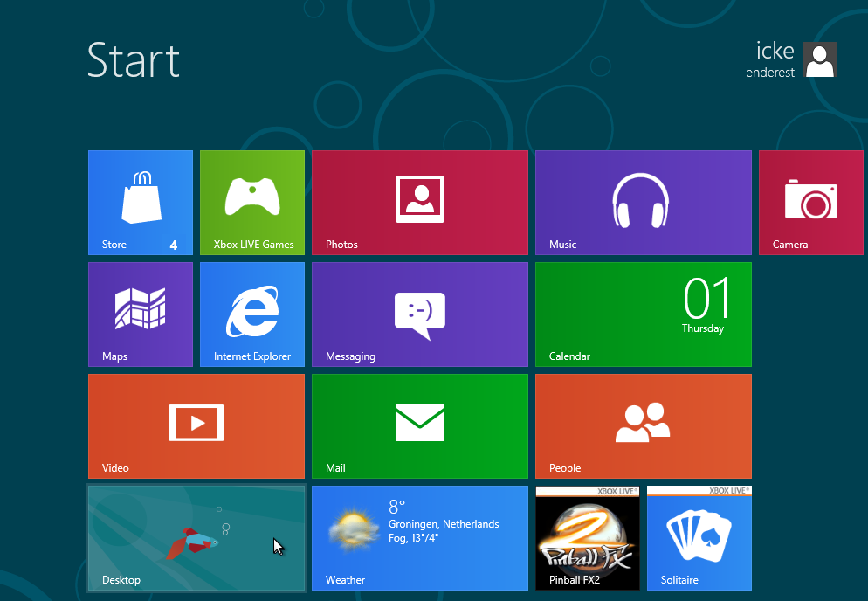Launch the Camera app tile

[811, 202]
